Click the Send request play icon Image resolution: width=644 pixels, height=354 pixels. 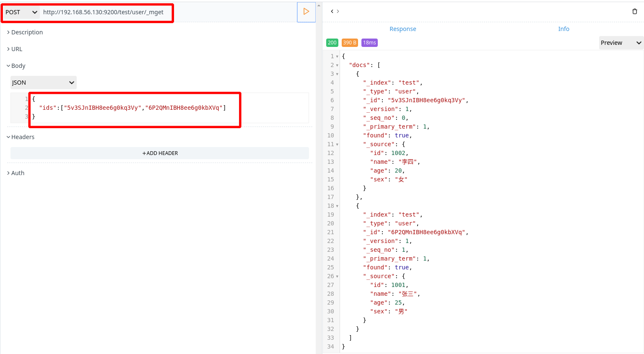306,12
